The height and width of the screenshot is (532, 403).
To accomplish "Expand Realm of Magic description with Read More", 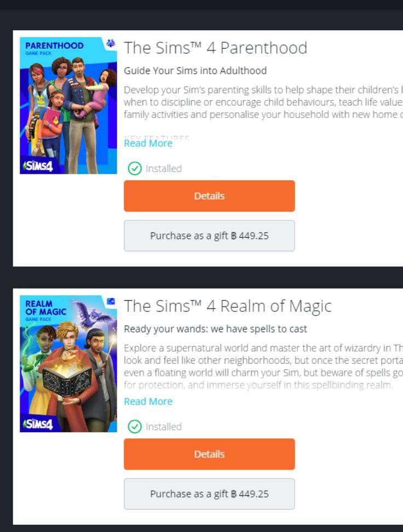I will pos(148,402).
